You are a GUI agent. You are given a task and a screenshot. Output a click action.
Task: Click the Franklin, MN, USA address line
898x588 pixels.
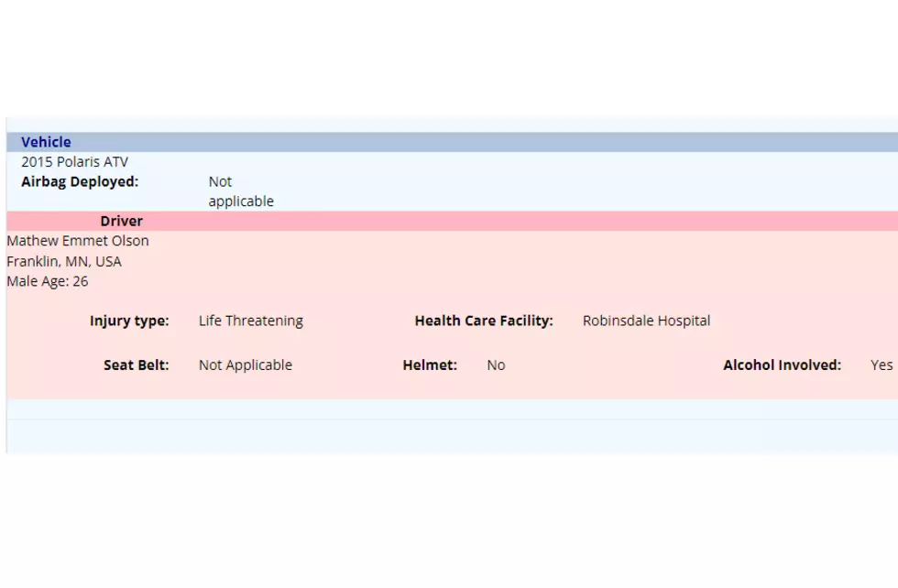click(64, 262)
